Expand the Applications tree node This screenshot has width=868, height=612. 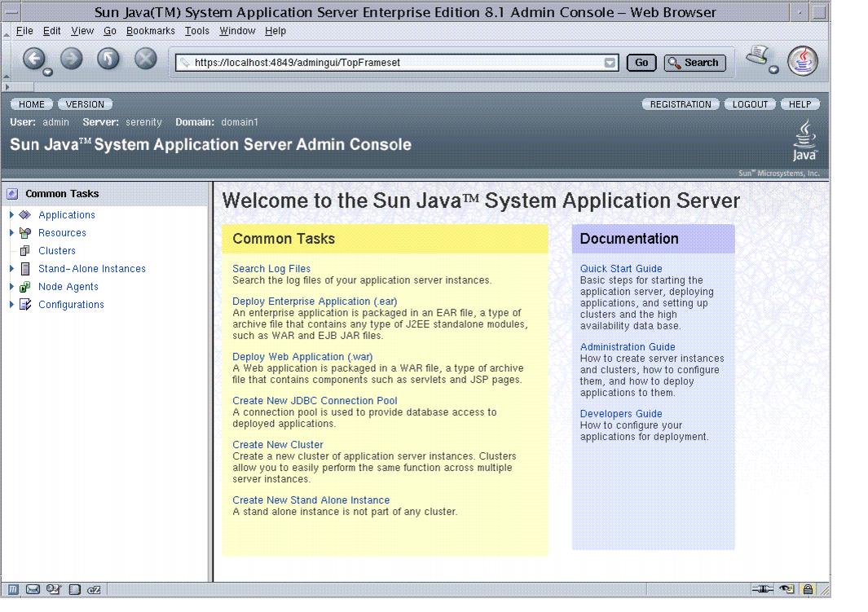(11, 214)
